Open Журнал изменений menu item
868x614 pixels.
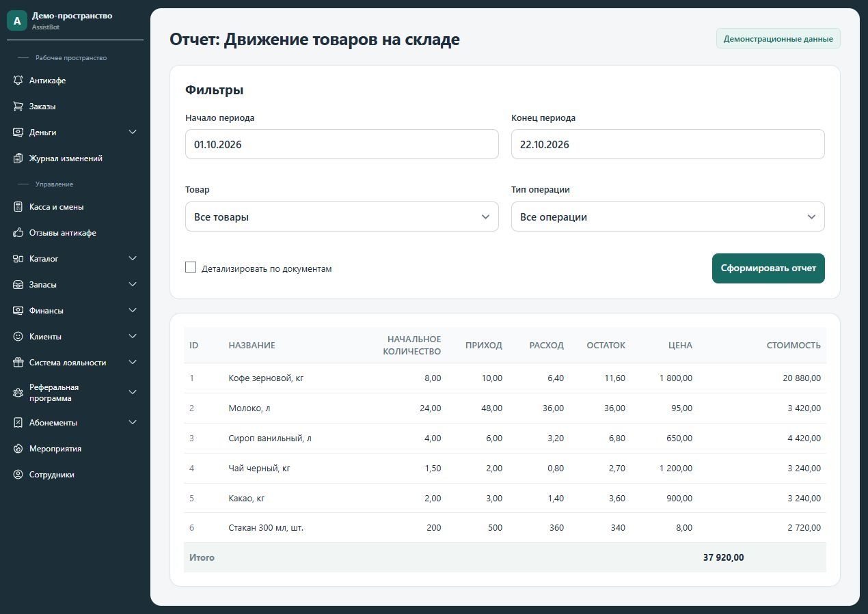coord(75,158)
